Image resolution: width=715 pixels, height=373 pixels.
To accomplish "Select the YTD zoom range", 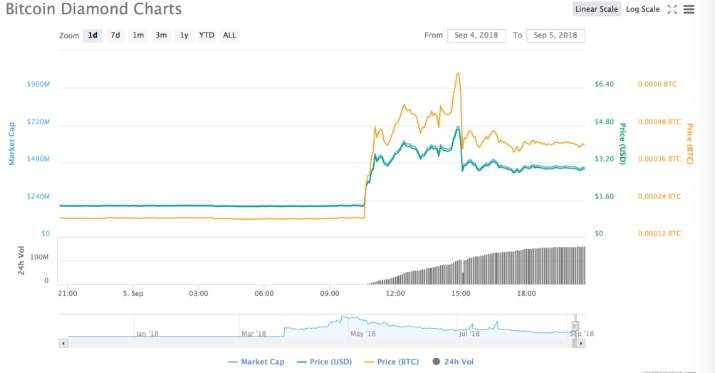I will 207,35.
